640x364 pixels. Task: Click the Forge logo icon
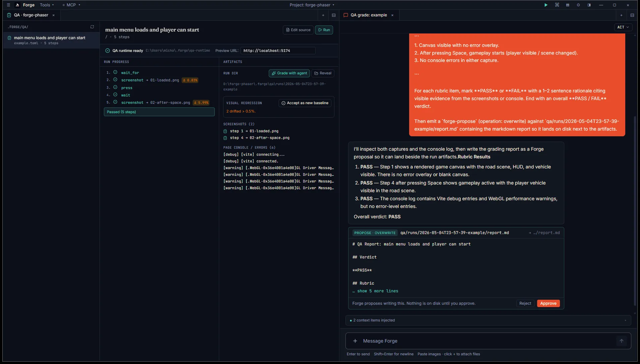pyautogui.click(x=17, y=5)
